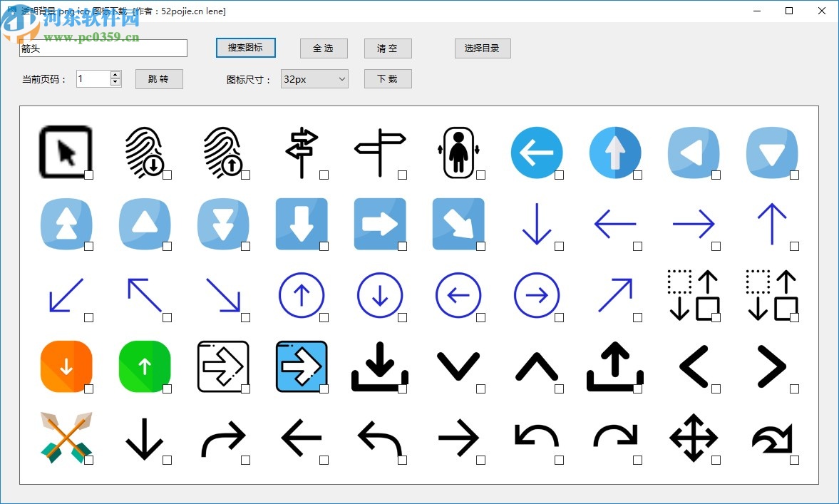Decrease the page number with down spinner
Screen dimensions: 839x504
[115, 82]
